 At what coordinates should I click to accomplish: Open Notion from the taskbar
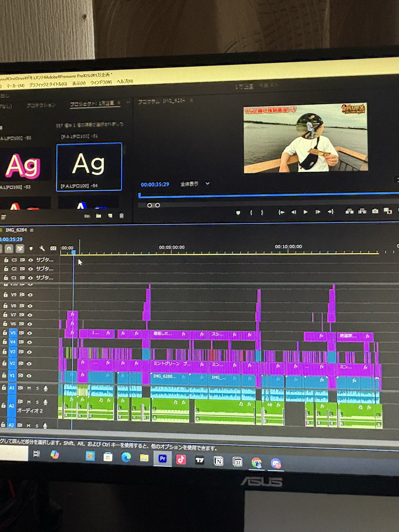(x=218, y=461)
